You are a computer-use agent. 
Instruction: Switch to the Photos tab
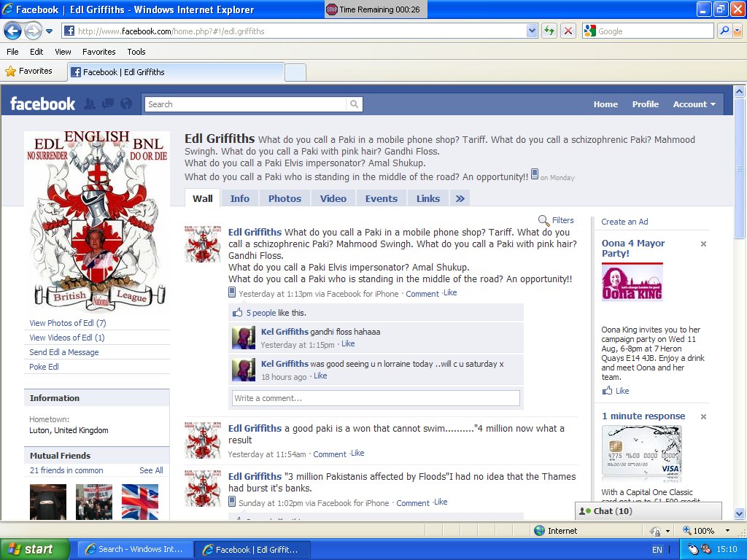pos(285,198)
